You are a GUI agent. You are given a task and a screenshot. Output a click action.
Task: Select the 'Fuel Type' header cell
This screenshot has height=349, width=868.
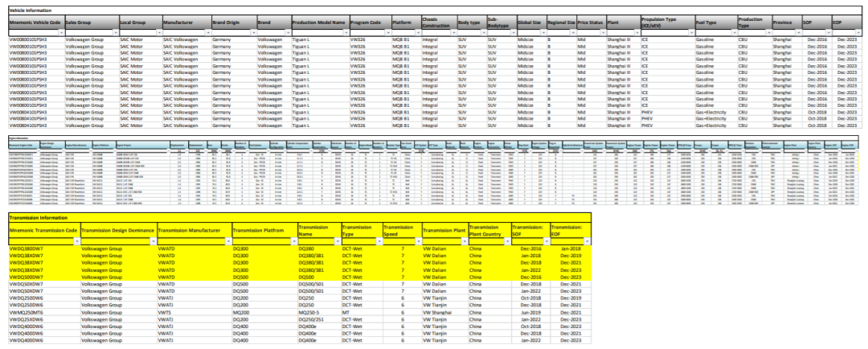pyautogui.click(x=716, y=23)
